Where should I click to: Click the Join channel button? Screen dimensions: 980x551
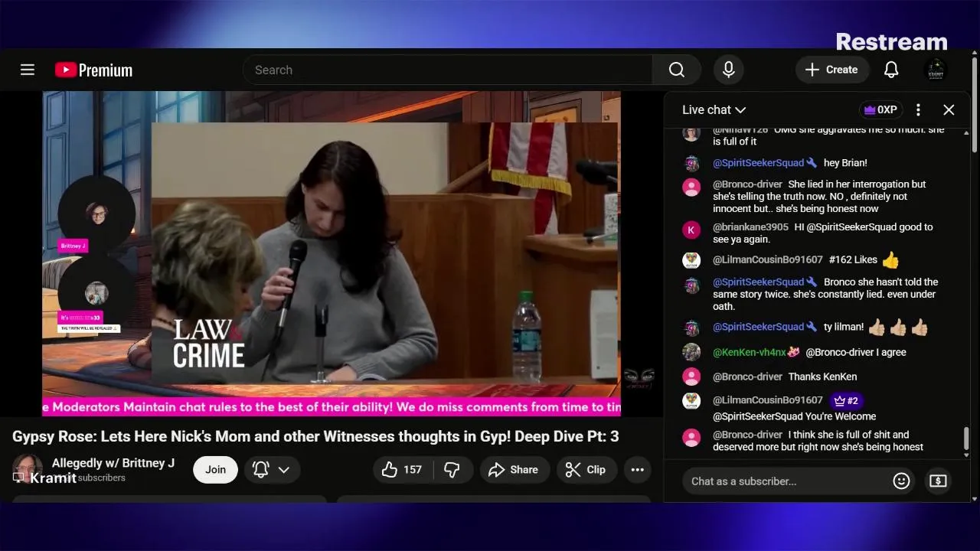pyautogui.click(x=215, y=469)
